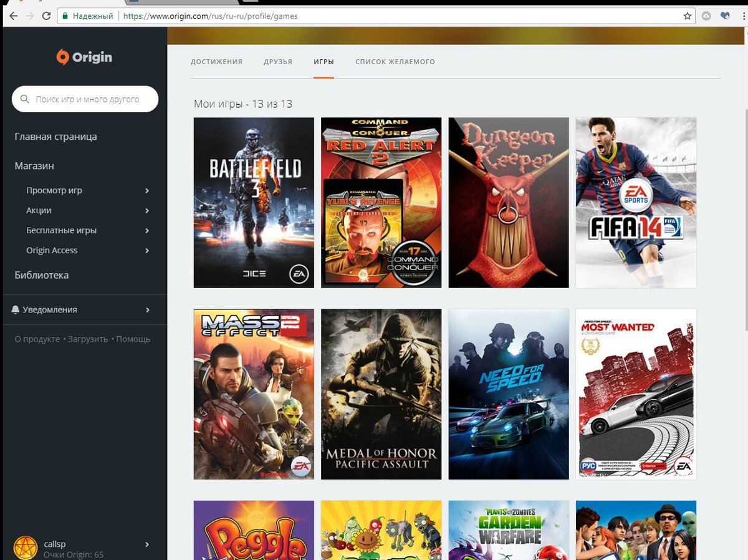Open the Garden Warfare game cover
The image size is (748, 560).
click(509, 530)
